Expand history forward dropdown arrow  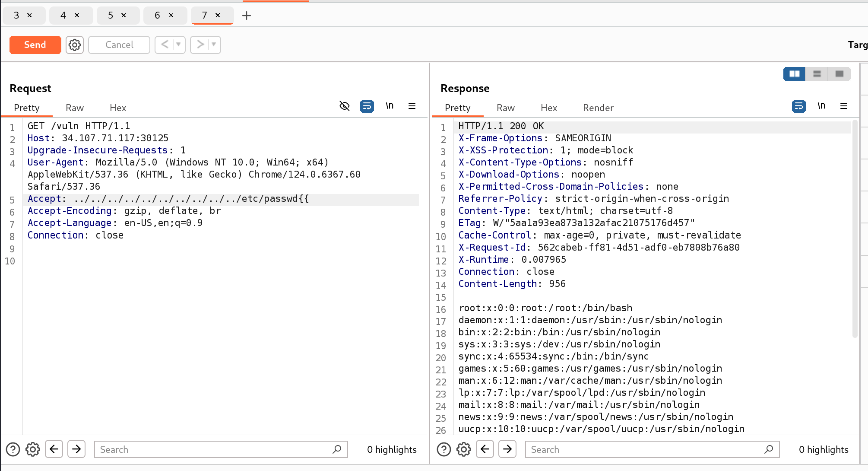click(214, 45)
